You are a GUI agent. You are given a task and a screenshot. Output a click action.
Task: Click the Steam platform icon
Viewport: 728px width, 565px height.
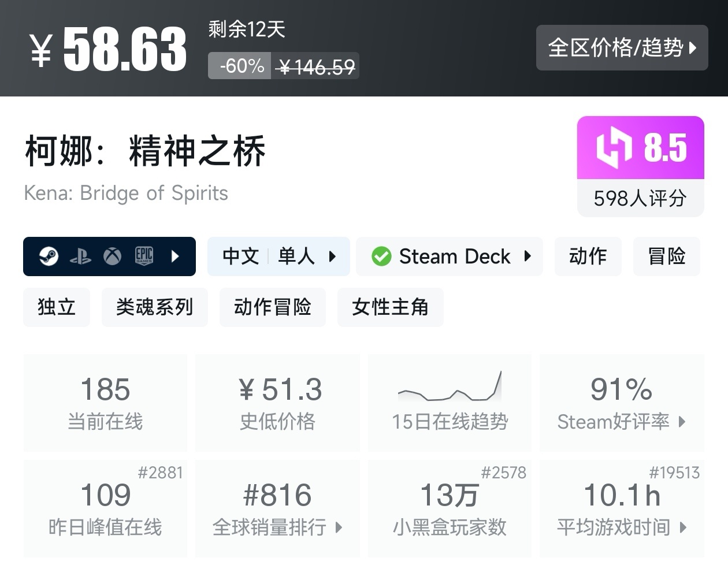(x=49, y=257)
